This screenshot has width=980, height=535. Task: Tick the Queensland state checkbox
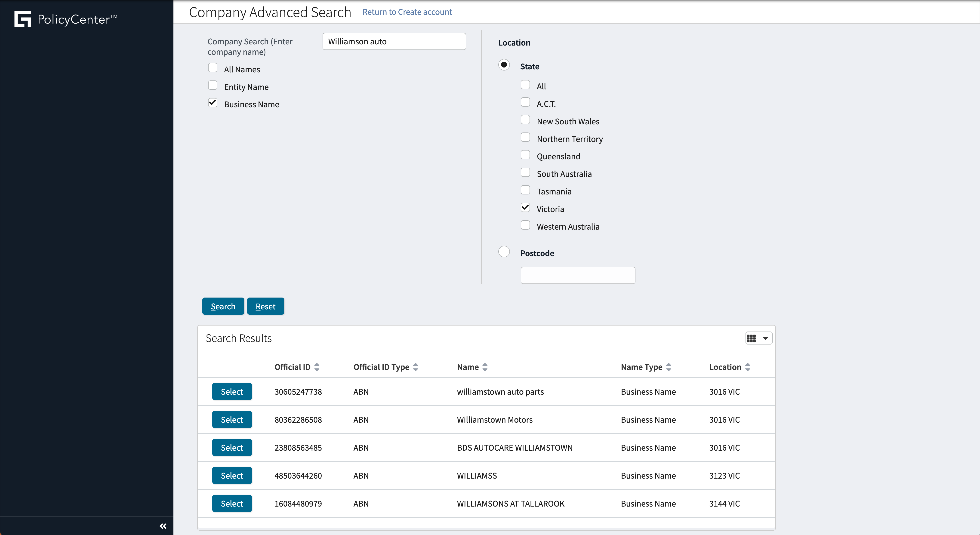point(525,155)
